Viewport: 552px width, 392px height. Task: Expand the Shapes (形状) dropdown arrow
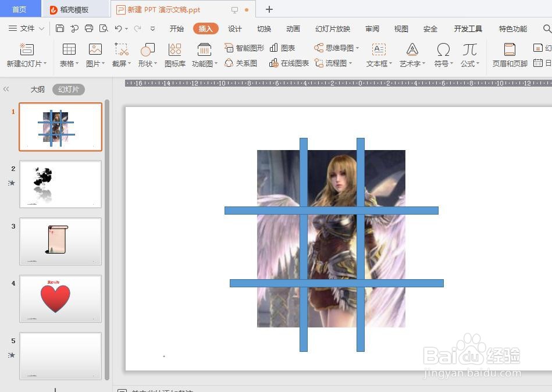pos(156,64)
